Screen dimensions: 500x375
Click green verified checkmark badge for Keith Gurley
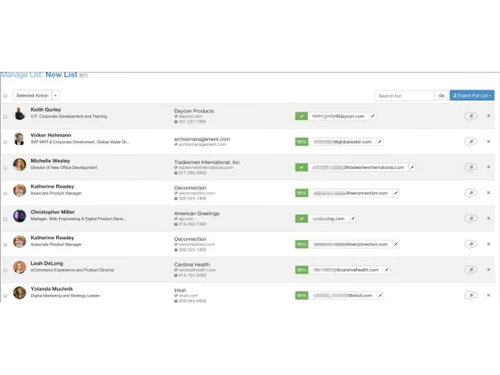(301, 116)
